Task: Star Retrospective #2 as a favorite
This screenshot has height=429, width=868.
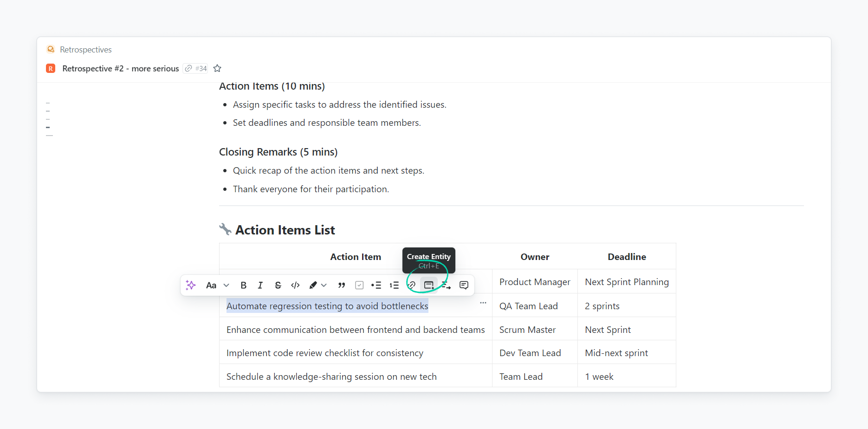Action: point(217,69)
